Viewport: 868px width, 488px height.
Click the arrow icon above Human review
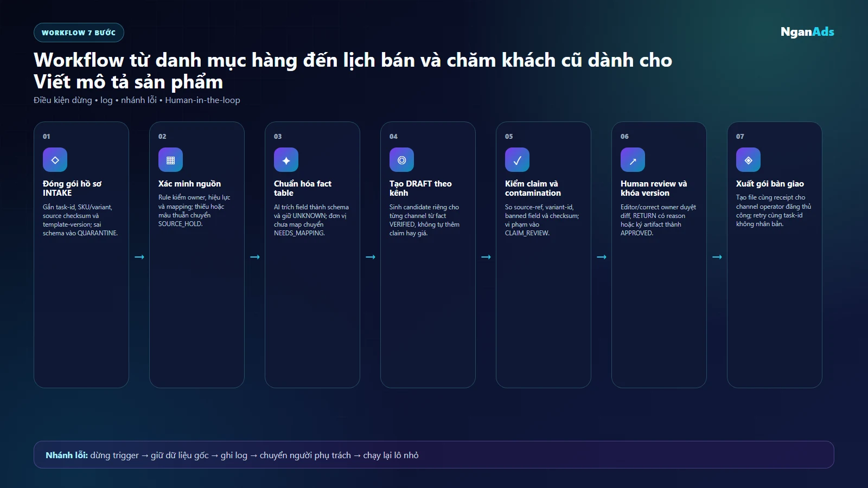[633, 160]
